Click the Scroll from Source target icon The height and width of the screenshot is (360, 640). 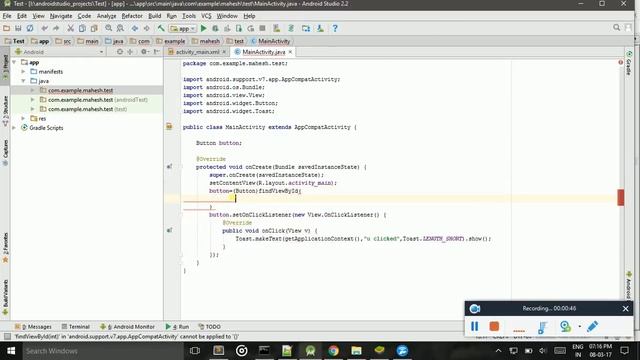pos(120,52)
